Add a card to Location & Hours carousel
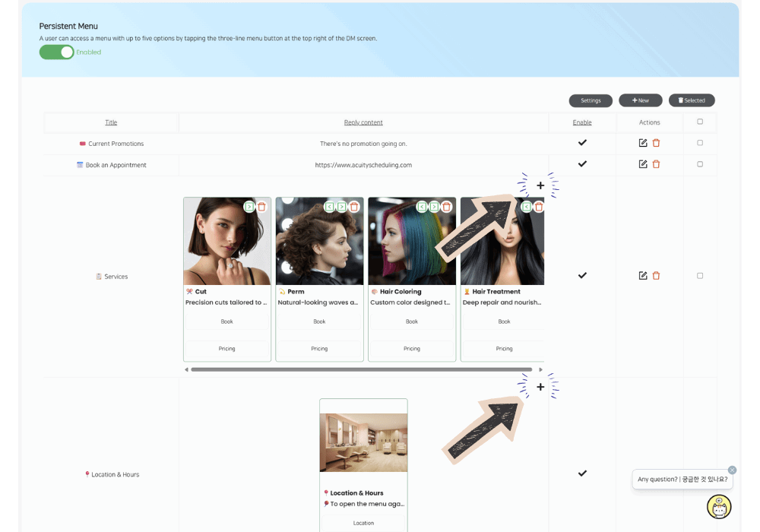 (540, 387)
